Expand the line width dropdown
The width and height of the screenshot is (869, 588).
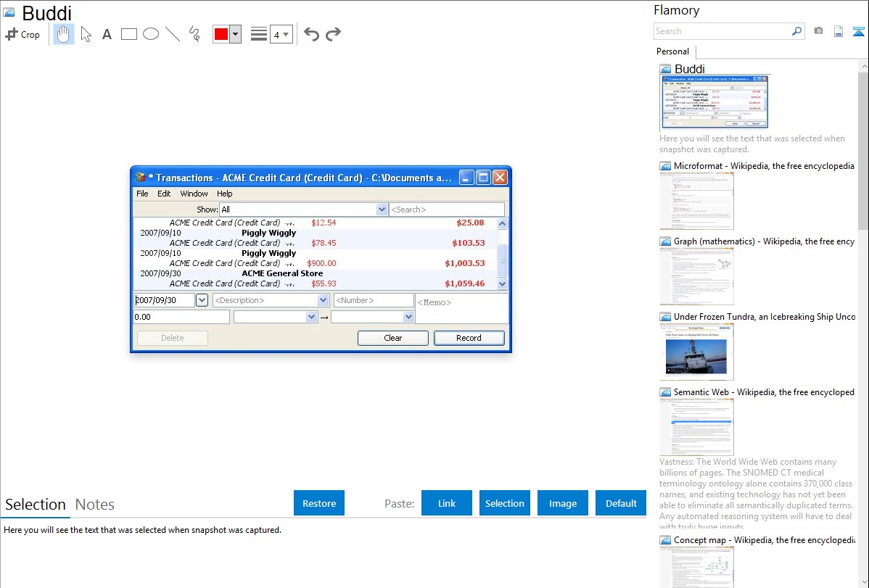coord(281,34)
